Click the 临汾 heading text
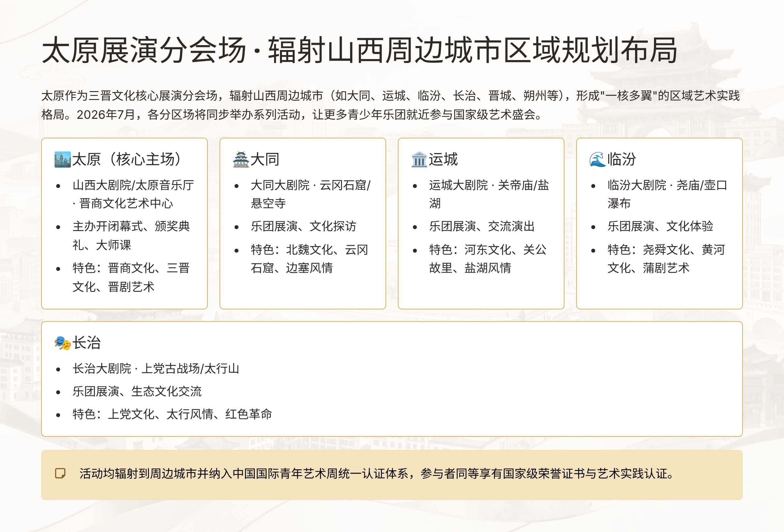The width and height of the screenshot is (784, 532). 621,160
